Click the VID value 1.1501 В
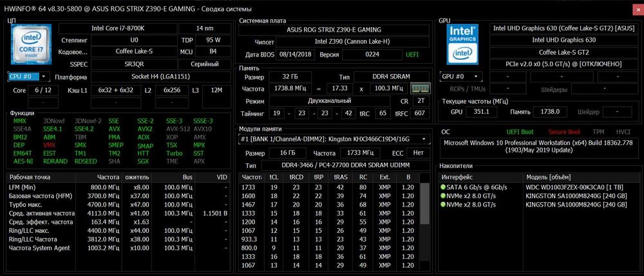 click(215, 213)
